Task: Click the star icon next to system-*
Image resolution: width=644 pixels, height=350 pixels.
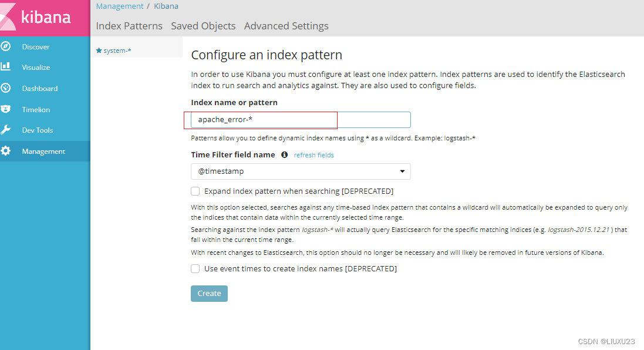Action: 99,51
